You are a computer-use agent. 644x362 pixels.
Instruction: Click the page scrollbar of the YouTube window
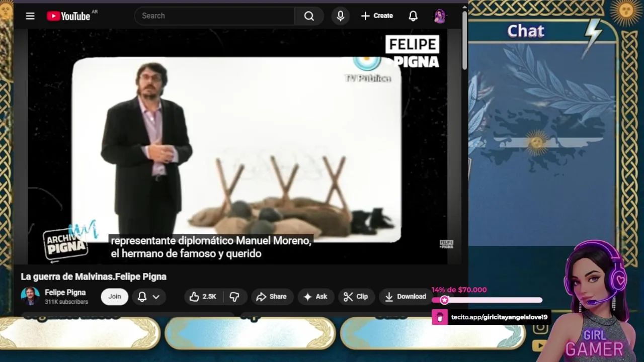pyautogui.click(x=464, y=40)
